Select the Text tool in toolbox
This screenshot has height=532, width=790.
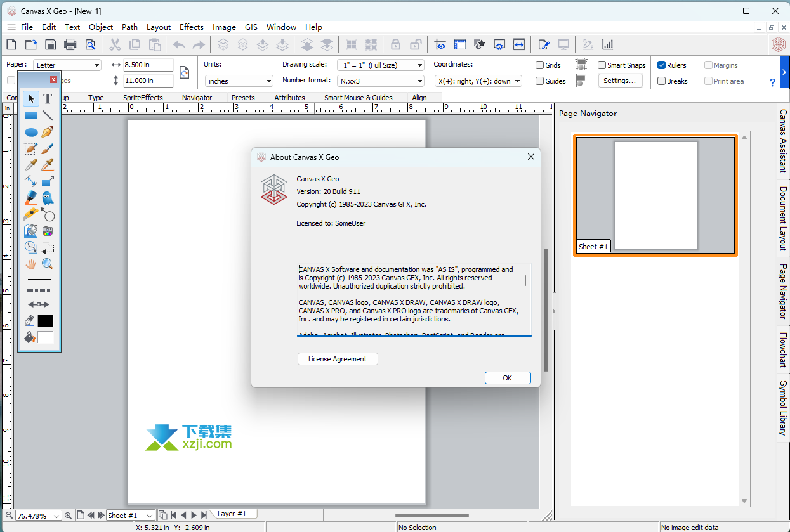tap(48, 98)
